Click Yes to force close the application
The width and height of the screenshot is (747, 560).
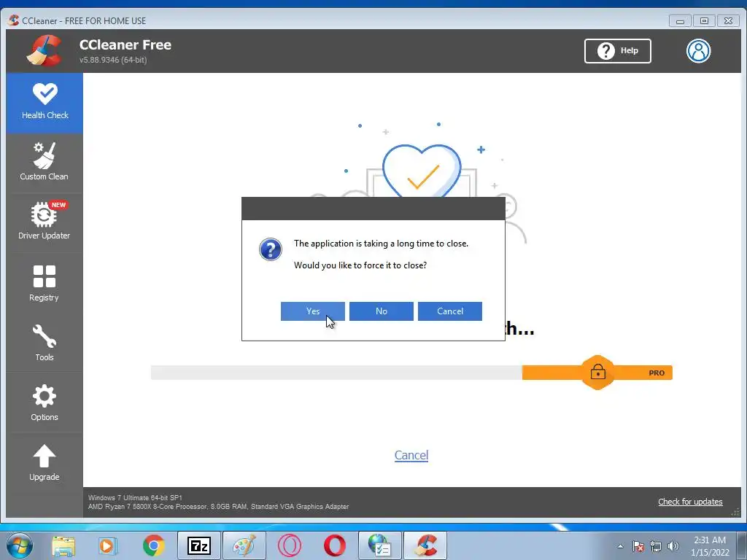pos(312,311)
